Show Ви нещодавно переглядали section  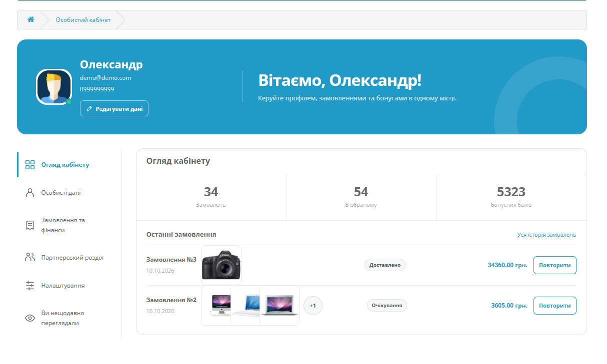[x=63, y=318]
